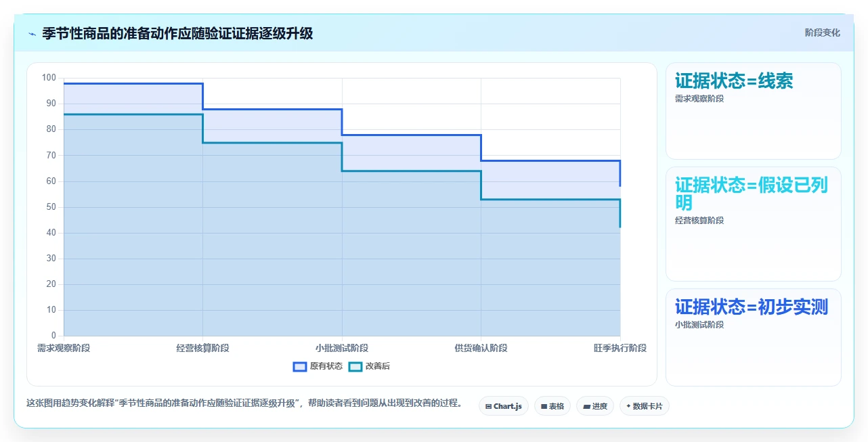The height and width of the screenshot is (442, 868).
Task: Click the icon inside the 进度 chip
Action: (x=586, y=407)
